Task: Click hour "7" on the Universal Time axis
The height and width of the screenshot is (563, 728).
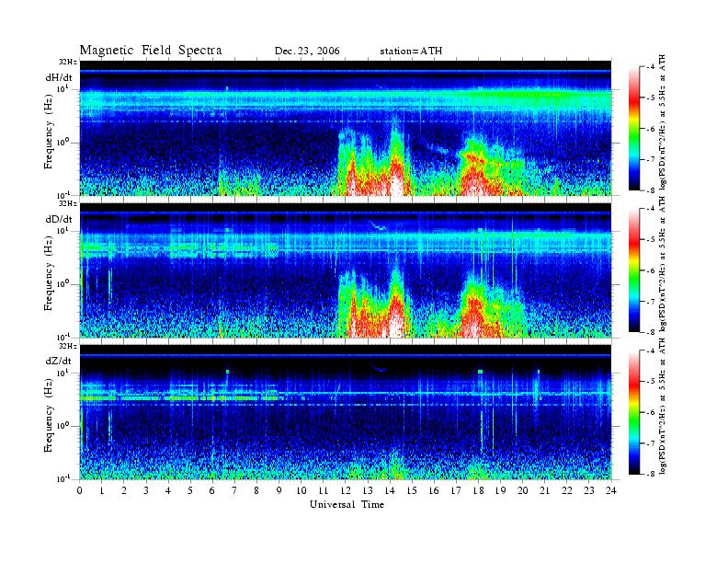Action: pyautogui.click(x=234, y=490)
